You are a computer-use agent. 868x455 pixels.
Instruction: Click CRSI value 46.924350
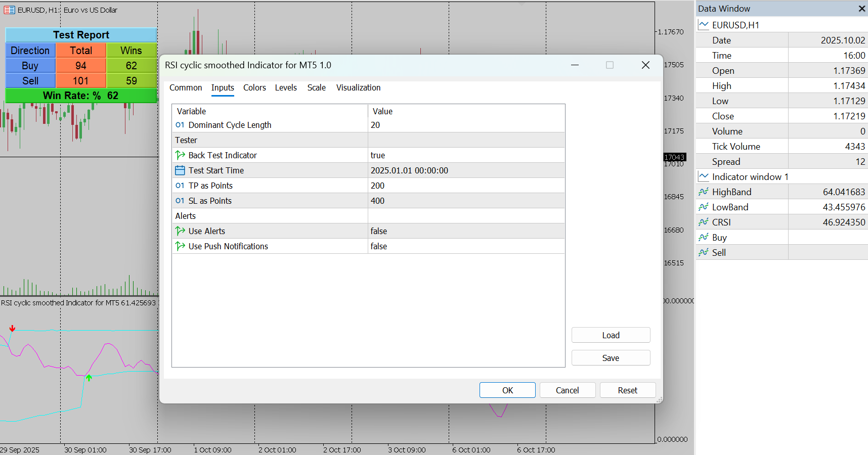coord(844,222)
